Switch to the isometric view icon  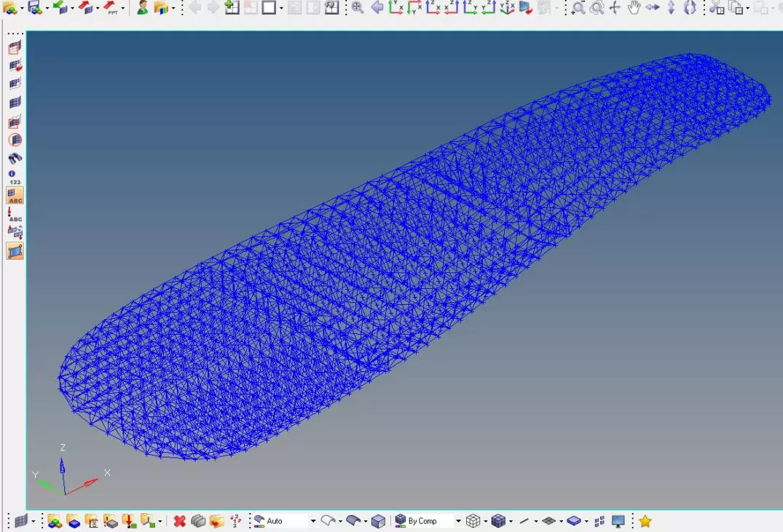[506, 8]
